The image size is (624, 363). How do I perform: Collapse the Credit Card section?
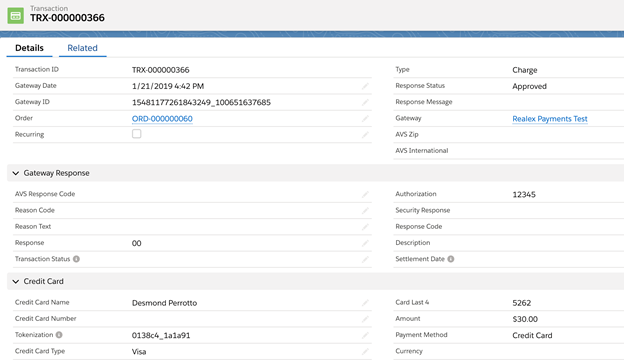pyautogui.click(x=16, y=281)
